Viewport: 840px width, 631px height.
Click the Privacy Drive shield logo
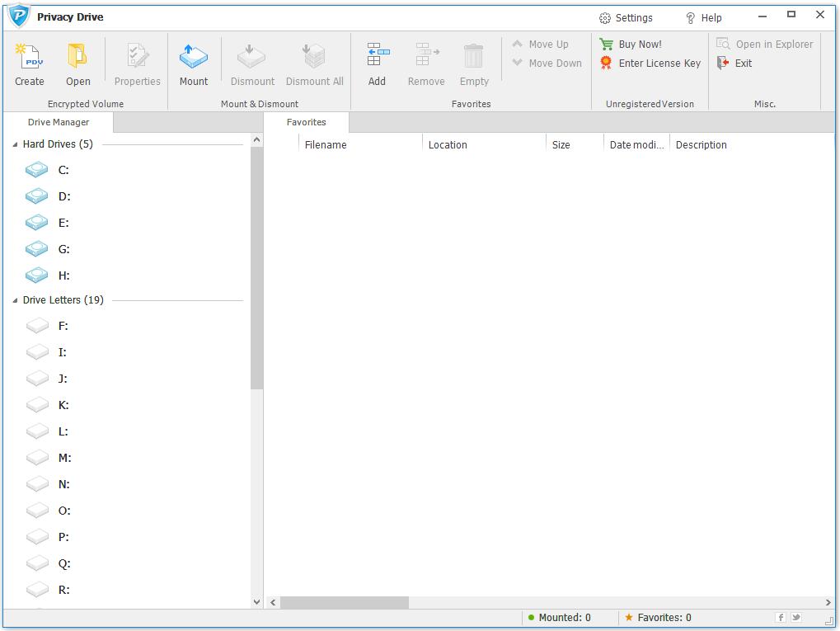click(x=19, y=16)
